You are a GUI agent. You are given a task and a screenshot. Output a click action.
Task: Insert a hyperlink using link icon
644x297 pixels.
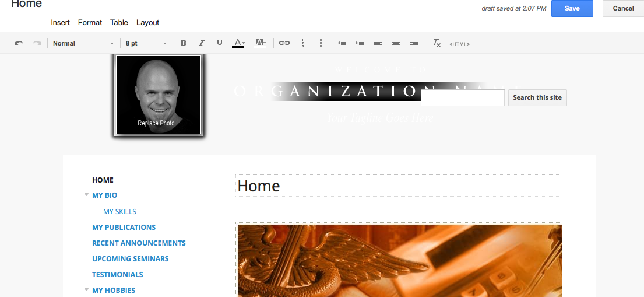point(284,43)
